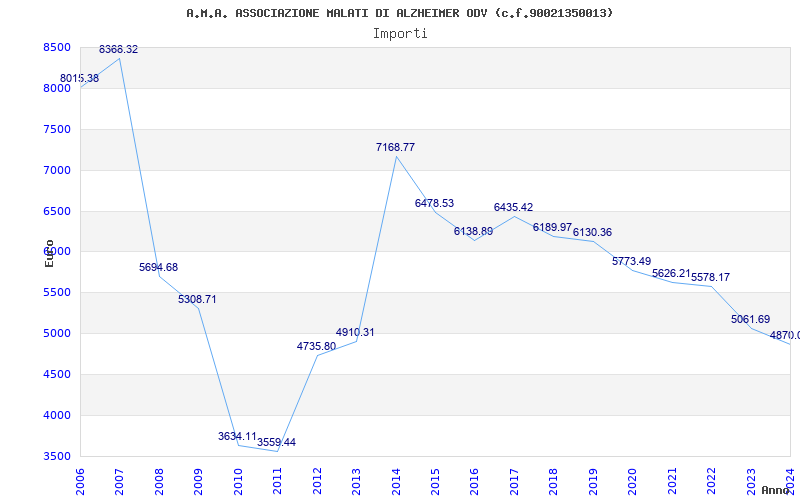The width and height of the screenshot is (800, 500).
Task: Click the 6138.89 data label
Action: tap(473, 231)
